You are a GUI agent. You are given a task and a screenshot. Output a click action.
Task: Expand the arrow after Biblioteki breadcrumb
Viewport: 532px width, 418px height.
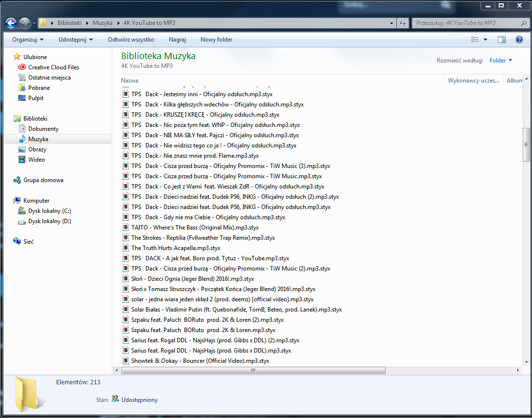pyautogui.click(x=87, y=23)
